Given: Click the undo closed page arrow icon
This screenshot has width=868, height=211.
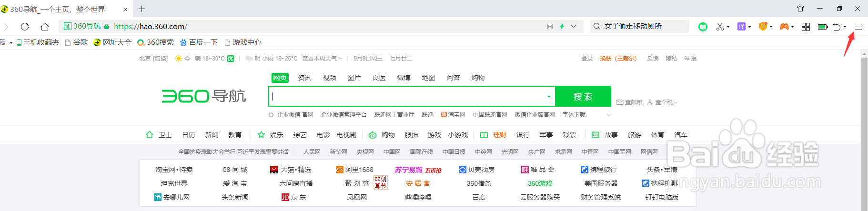Looking at the screenshot, I should coord(837,27).
